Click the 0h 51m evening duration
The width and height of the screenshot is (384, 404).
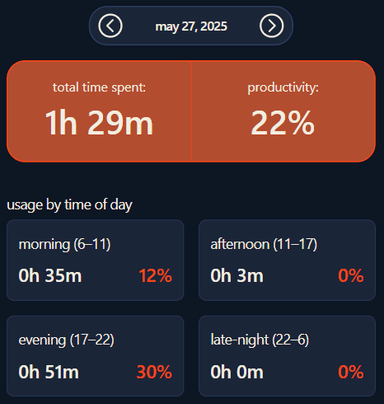pos(49,372)
